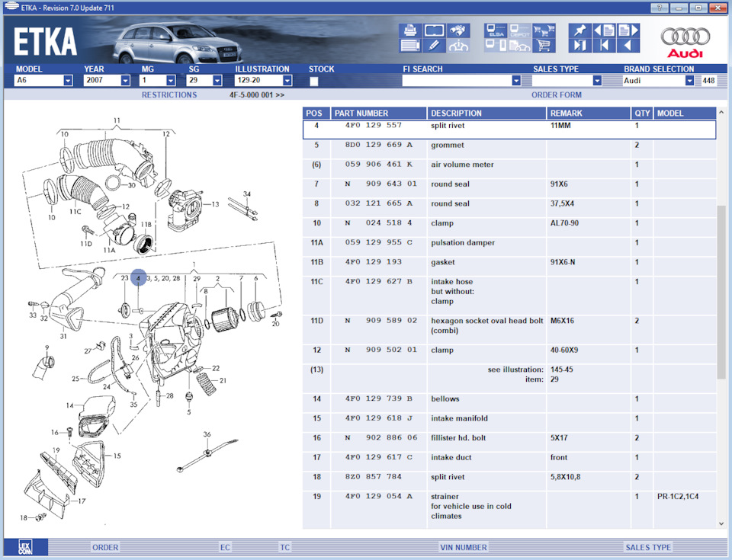Click the VIN NUMBER status bar item
The height and width of the screenshot is (560, 732).
click(x=464, y=547)
